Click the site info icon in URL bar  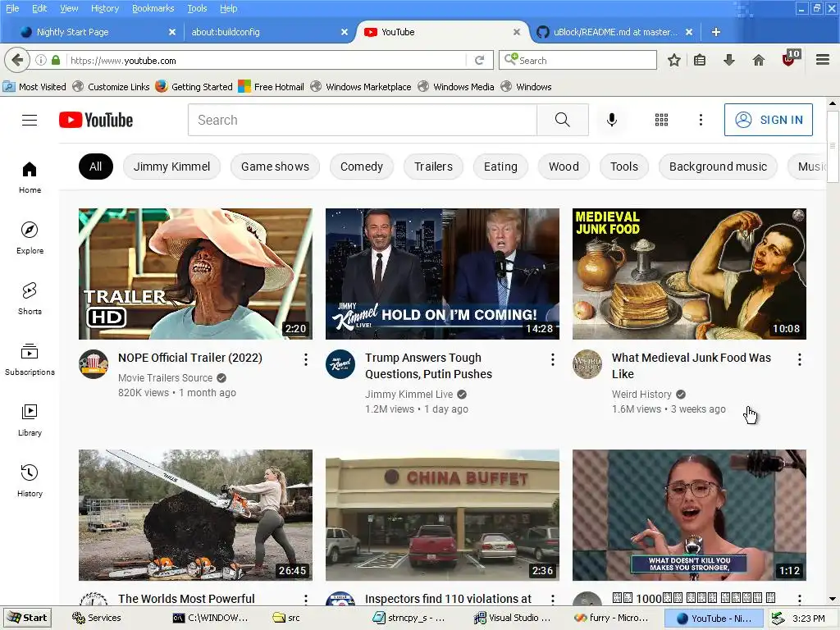(41, 61)
